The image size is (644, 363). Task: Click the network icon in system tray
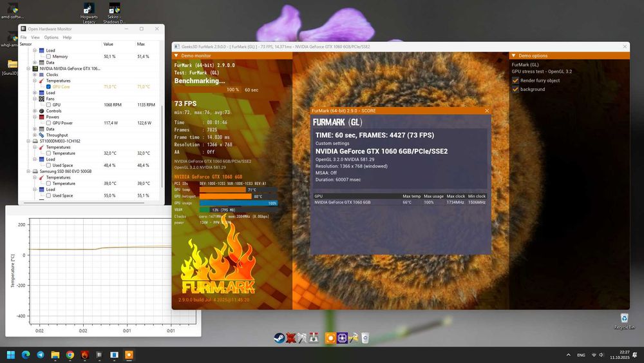pyautogui.click(x=594, y=355)
